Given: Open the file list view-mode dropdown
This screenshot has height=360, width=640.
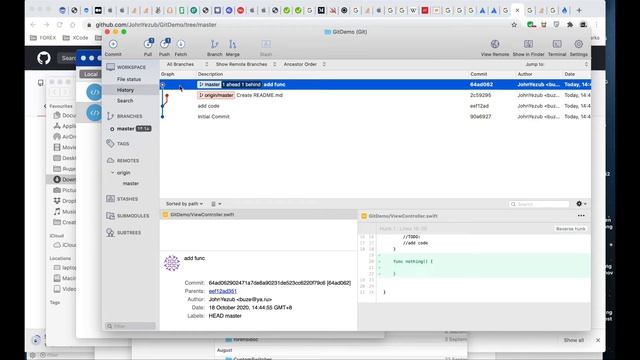Looking at the screenshot, I should pos(216,204).
